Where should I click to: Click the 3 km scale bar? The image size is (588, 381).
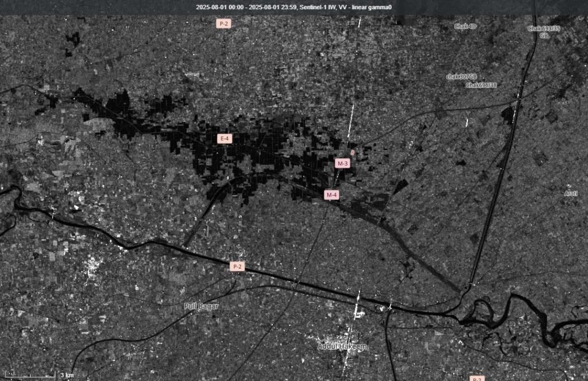pos(40,374)
